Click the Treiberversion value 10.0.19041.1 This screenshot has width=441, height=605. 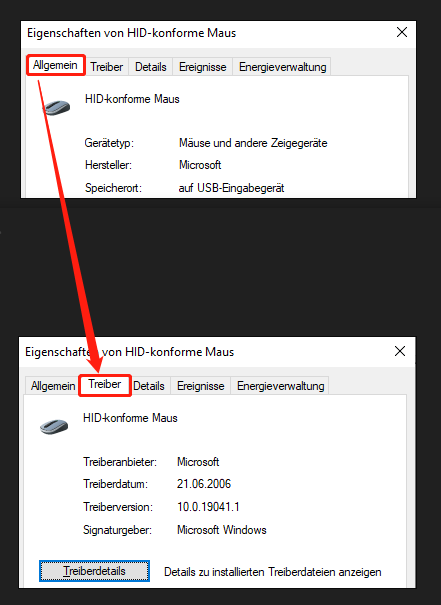208,507
